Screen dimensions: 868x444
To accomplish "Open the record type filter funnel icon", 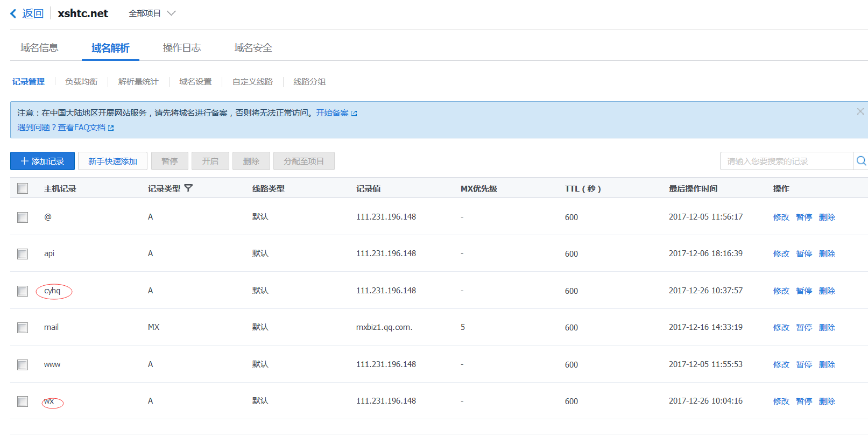I will tap(188, 188).
